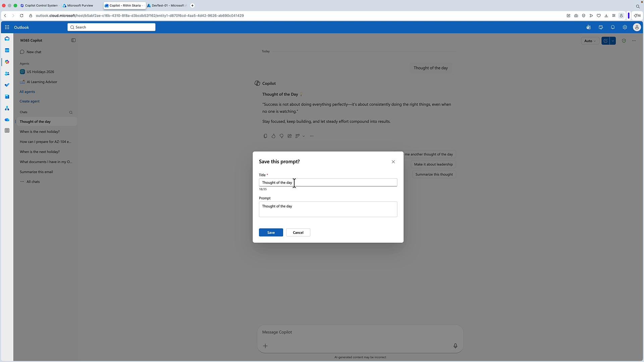644x362 pixels.
Task: Click the heart bookmark icon in browser toolbar
Action: pos(599,16)
